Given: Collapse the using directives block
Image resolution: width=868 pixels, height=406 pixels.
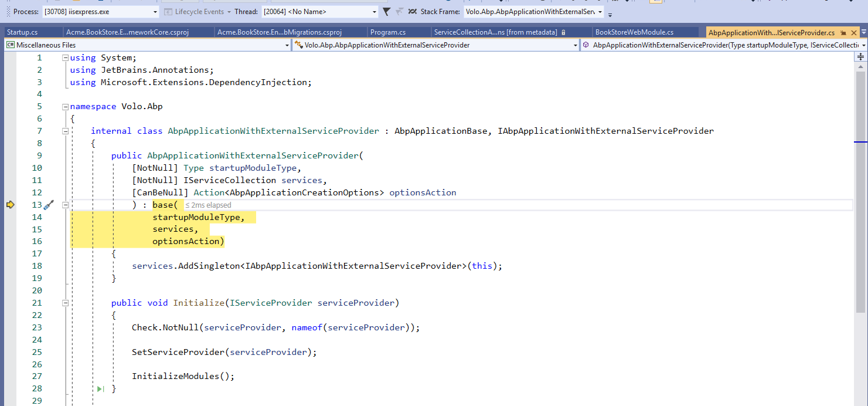Looking at the screenshot, I should [65, 58].
